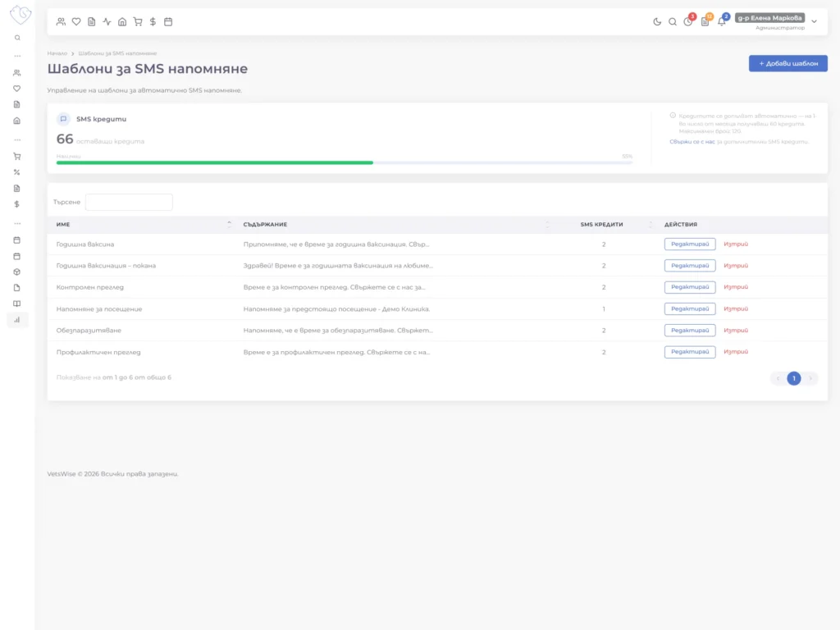Click Изтрий for Годишна ваксинация – покана
This screenshot has height=630, width=840.
tap(736, 266)
